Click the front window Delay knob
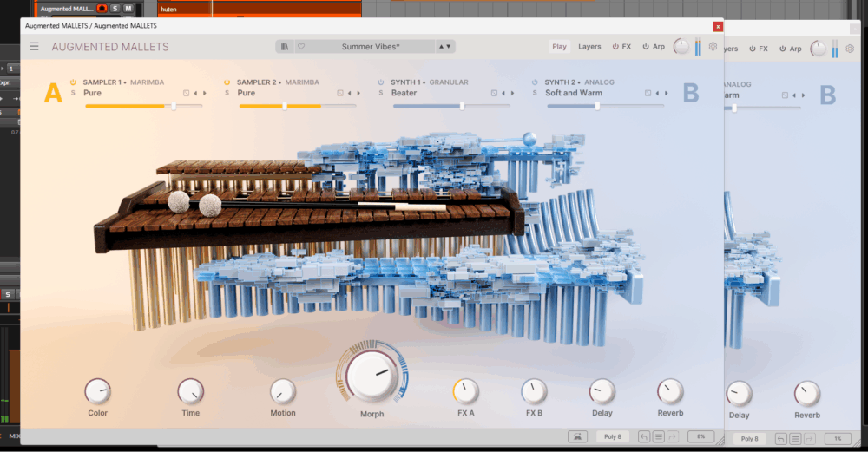This screenshot has height=452, width=868. 602,391
